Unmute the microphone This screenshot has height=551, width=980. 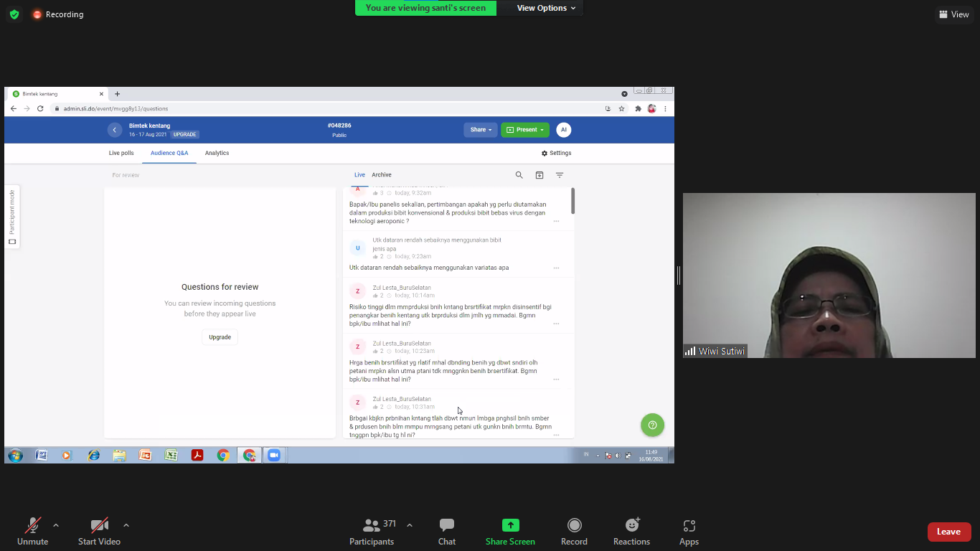[x=32, y=532]
